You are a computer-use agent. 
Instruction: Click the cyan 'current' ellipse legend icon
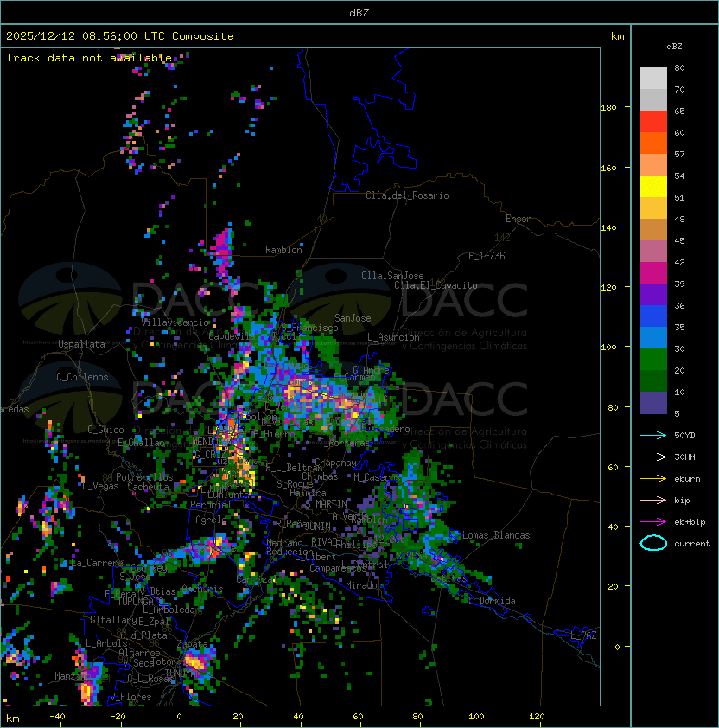(x=653, y=543)
